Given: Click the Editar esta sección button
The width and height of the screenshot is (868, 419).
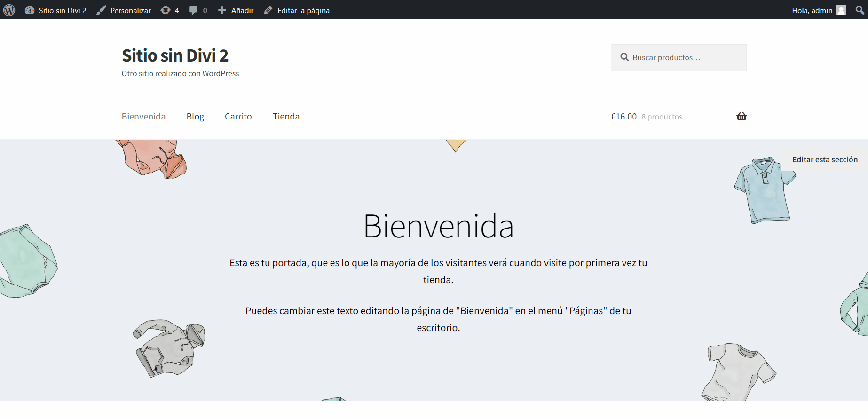Looking at the screenshot, I should [x=825, y=159].
